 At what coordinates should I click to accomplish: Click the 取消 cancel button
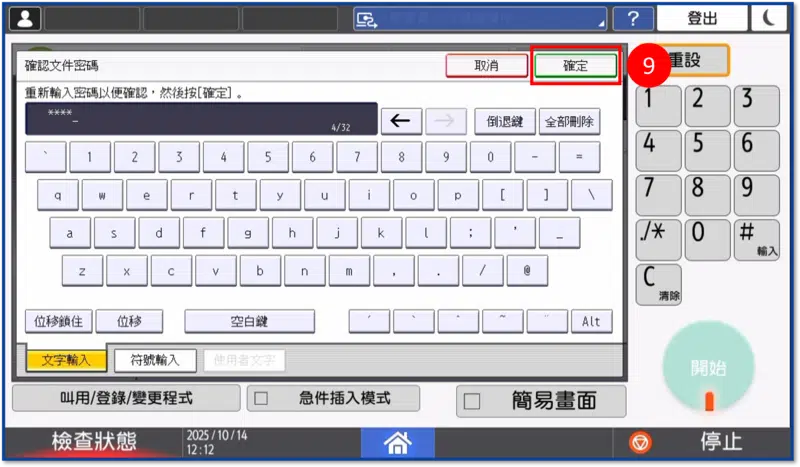486,65
